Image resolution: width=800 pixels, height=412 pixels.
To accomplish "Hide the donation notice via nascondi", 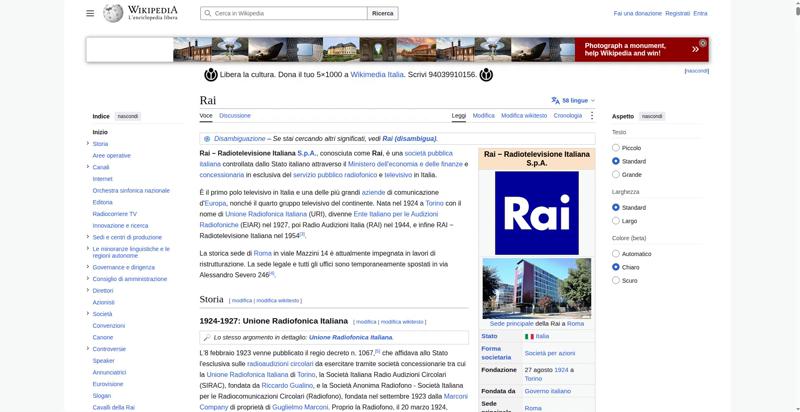I will click(696, 71).
